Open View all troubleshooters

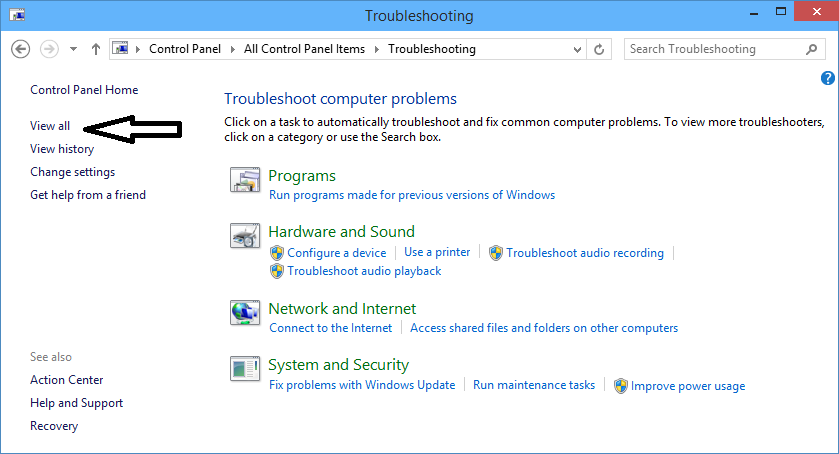(50, 126)
